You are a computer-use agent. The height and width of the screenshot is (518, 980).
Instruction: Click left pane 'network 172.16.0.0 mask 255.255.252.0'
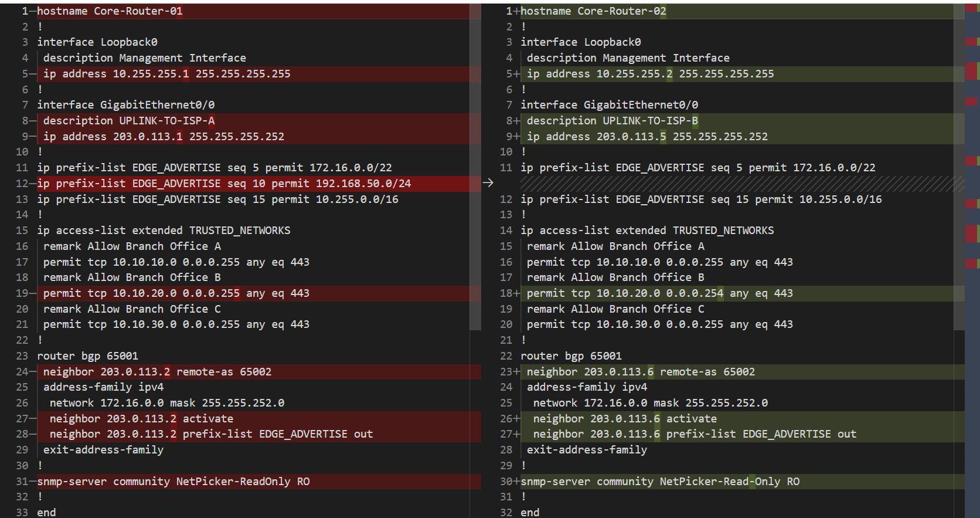[x=167, y=403]
